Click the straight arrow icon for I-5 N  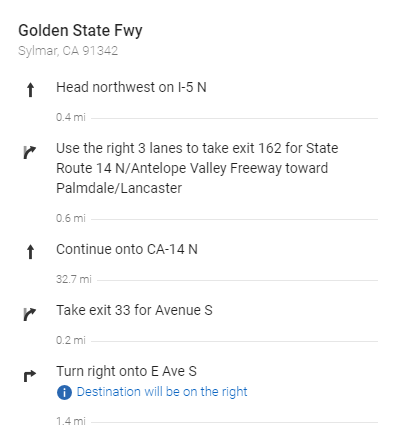click(30, 90)
